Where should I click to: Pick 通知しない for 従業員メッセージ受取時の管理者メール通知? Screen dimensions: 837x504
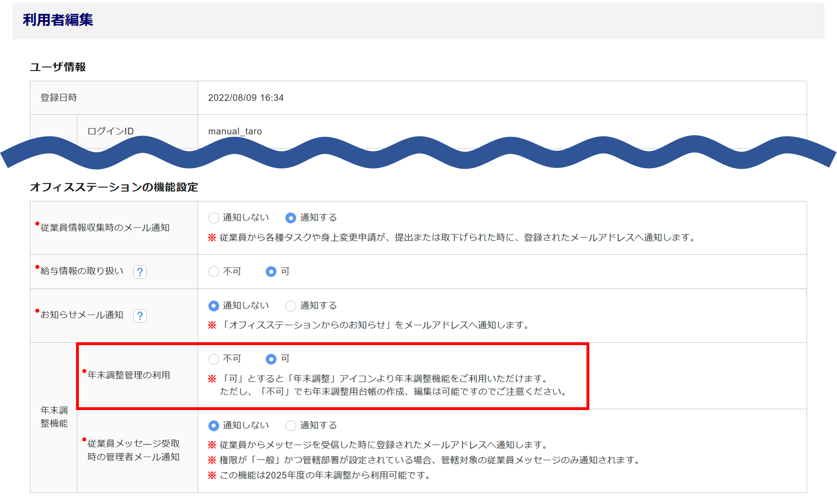coord(214,426)
